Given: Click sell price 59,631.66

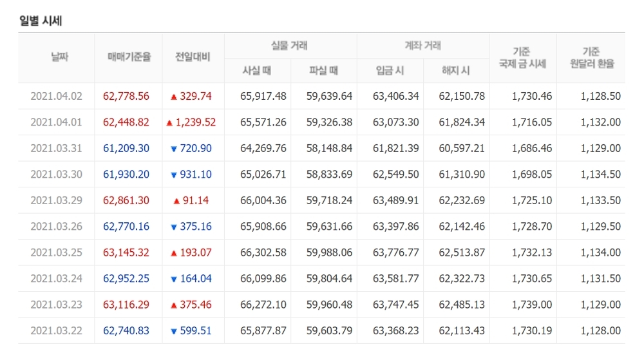Looking at the screenshot, I should 329,227.
